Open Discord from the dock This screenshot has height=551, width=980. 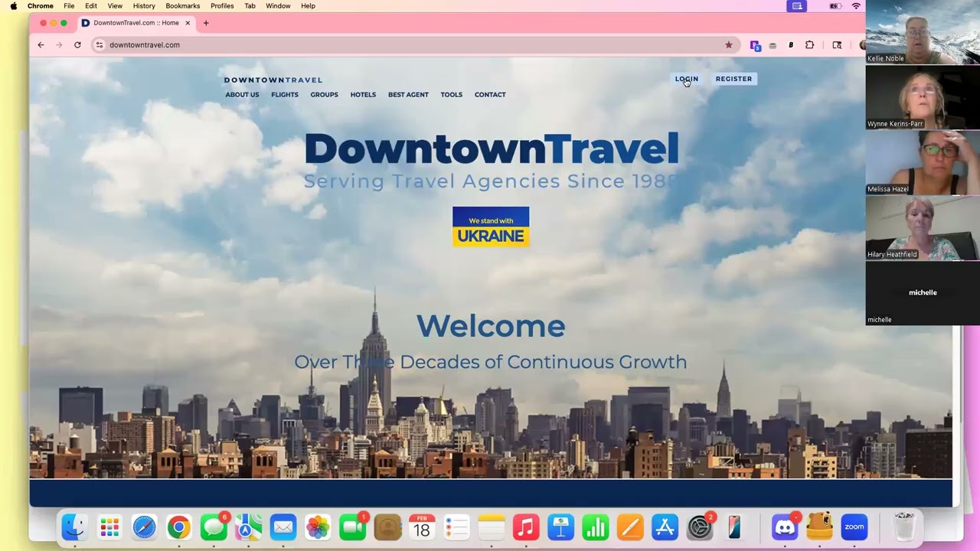[785, 527]
